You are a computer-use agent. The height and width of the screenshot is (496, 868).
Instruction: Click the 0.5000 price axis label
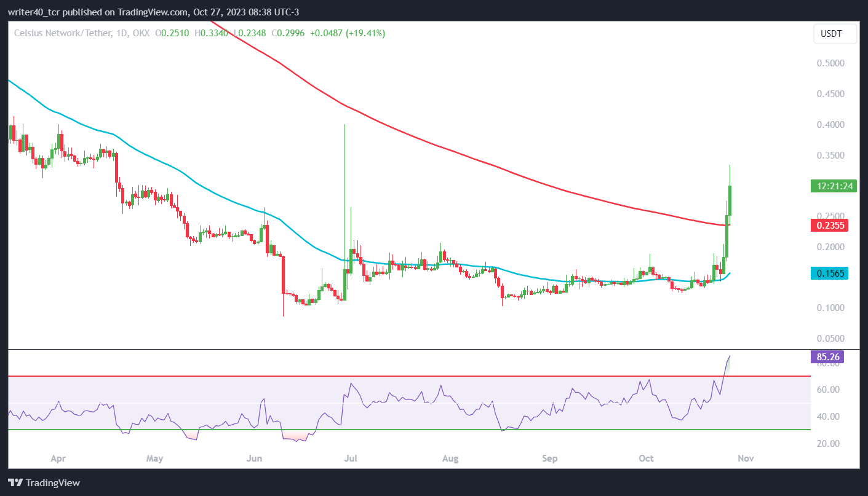pos(830,63)
